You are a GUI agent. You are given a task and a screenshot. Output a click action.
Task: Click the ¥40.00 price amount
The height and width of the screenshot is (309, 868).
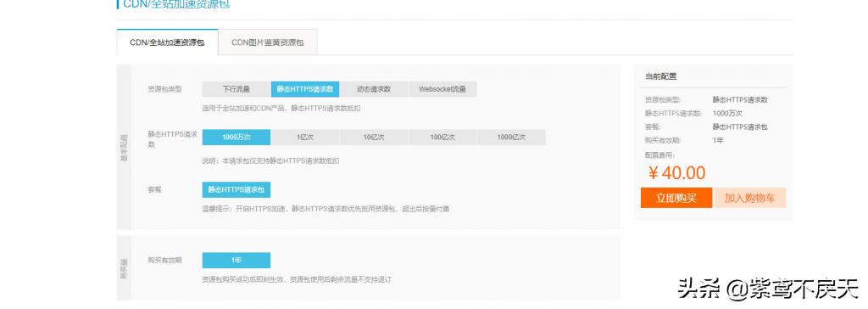[x=676, y=173]
